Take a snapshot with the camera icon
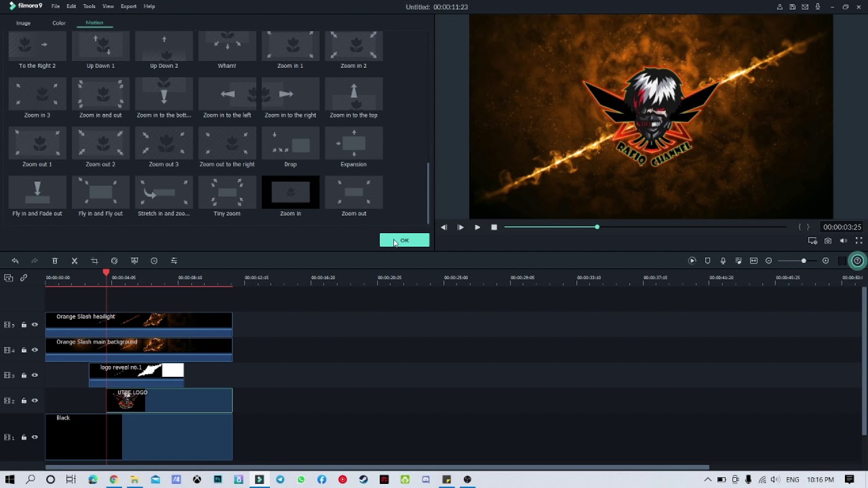The width and height of the screenshot is (868, 488). pyautogui.click(x=828, y=241)
